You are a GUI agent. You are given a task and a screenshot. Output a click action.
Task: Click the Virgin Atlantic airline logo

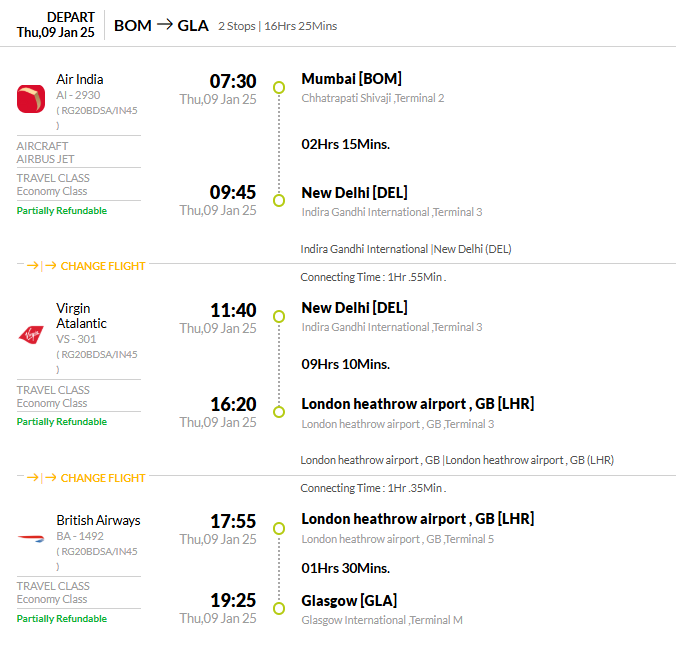pos(31,334)
